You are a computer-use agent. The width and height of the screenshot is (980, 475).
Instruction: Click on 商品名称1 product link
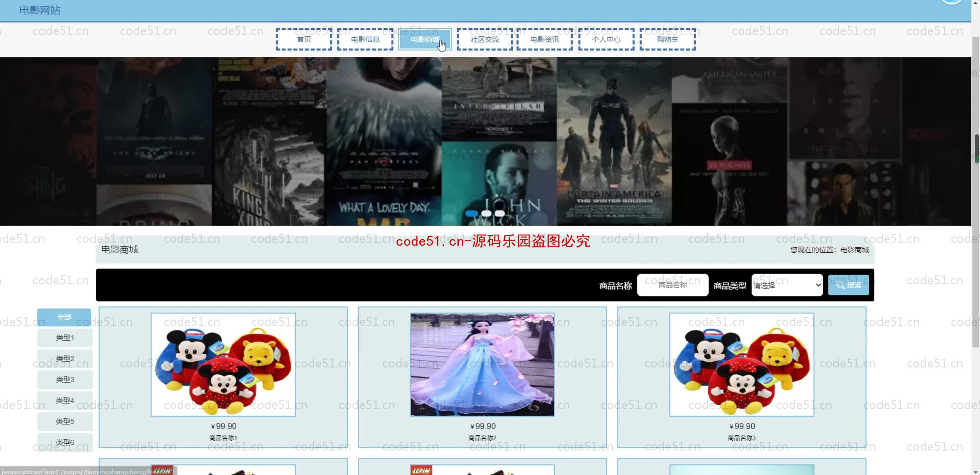tap(224, 437)
